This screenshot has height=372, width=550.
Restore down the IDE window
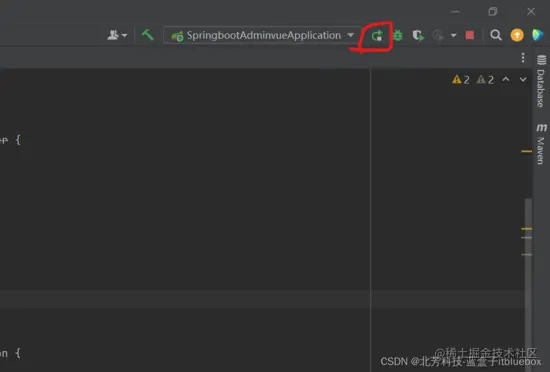493,12
